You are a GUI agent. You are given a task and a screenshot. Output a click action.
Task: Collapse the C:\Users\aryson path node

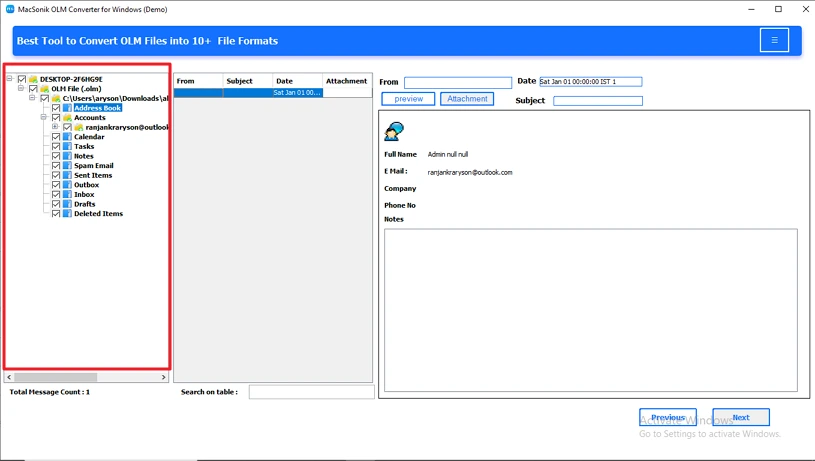click(32, 98)
